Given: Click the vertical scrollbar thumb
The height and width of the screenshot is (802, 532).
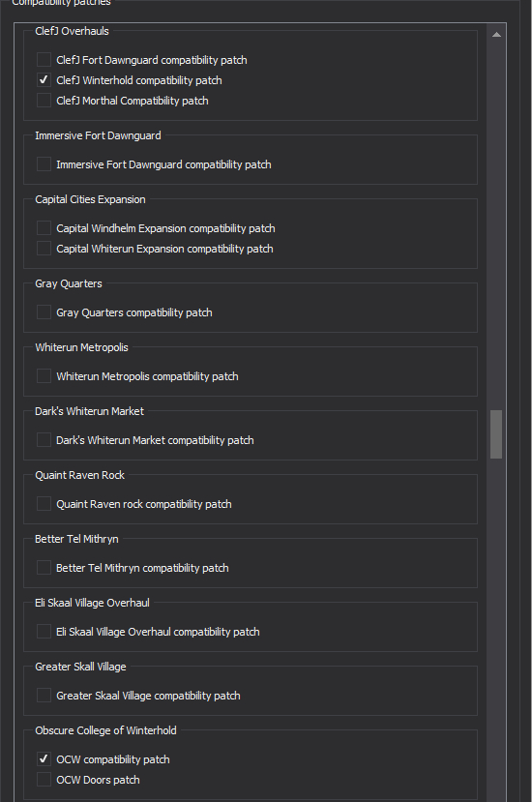Looking at the screenshot, I should (x=496, y=434).
